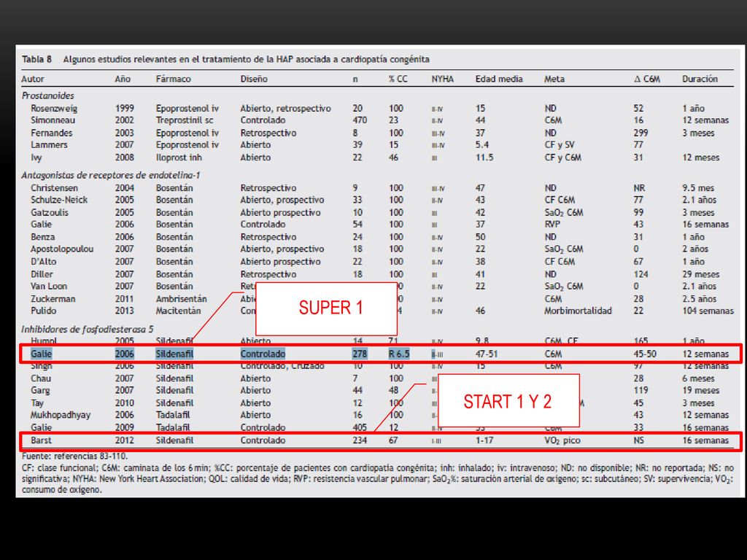Select the "299" value in Fernandes row
This screenshot has height=560, width=747.
click(x=640, y=133)
